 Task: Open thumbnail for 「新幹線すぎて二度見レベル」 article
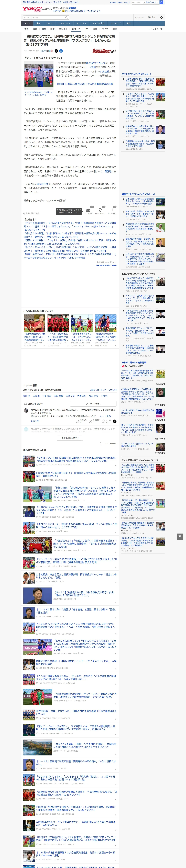point(82,323)
